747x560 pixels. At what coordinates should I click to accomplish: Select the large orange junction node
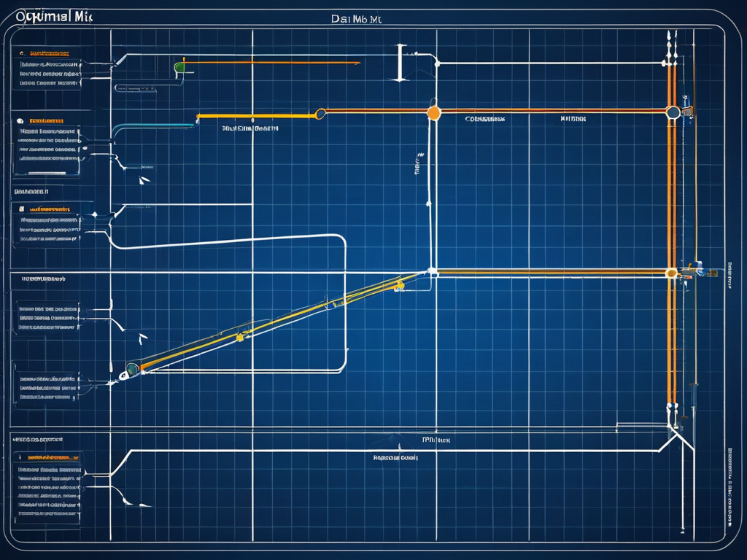(433, 112)
